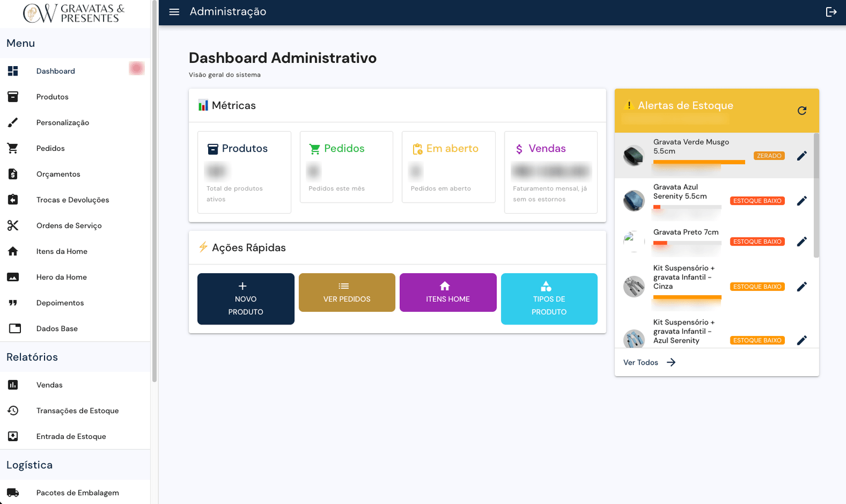The image size is (846, 504).
Task: Edit Gravata Preto 7cm stock
Action: coord(802,241)
